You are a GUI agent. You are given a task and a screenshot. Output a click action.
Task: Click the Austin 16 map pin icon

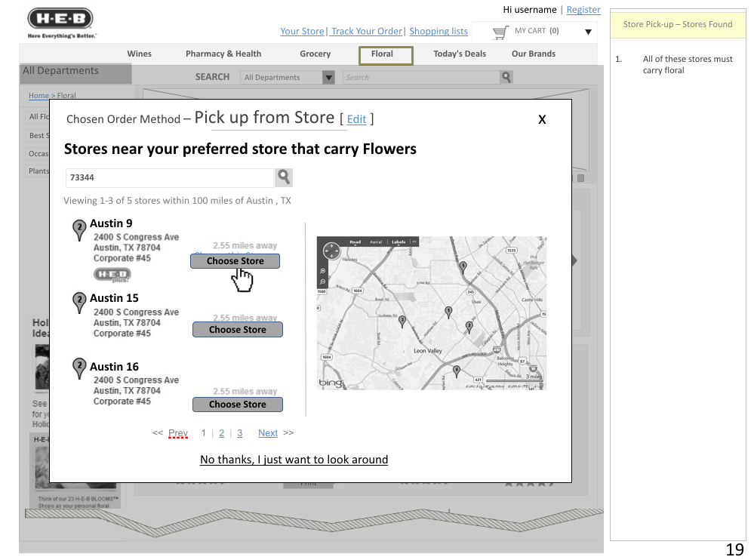[79, 368]
